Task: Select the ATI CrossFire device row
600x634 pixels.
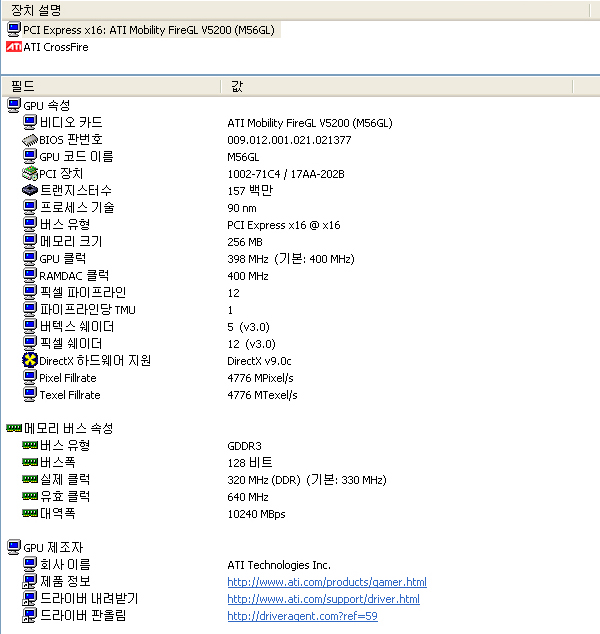Action: pos(48,47)
